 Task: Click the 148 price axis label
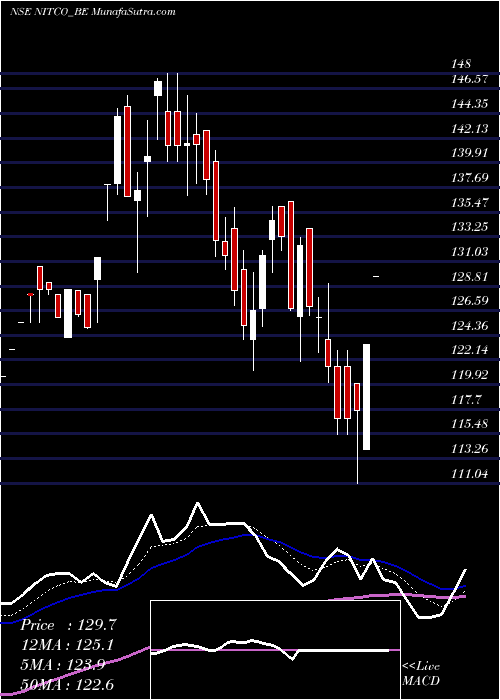462,65
